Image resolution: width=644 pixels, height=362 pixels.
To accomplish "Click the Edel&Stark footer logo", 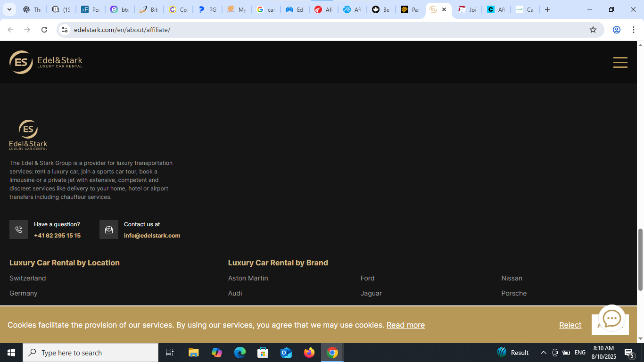I will [x=28, y=135].
